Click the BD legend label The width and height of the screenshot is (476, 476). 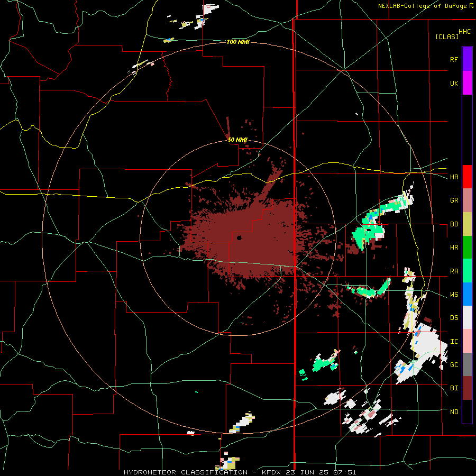(x=454, y=224)
